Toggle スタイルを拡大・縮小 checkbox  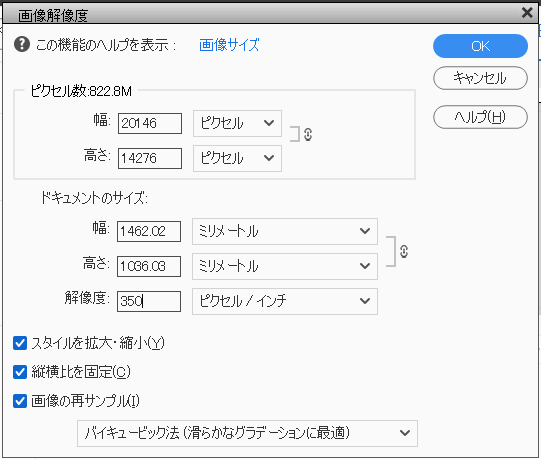tap(20, 343)
